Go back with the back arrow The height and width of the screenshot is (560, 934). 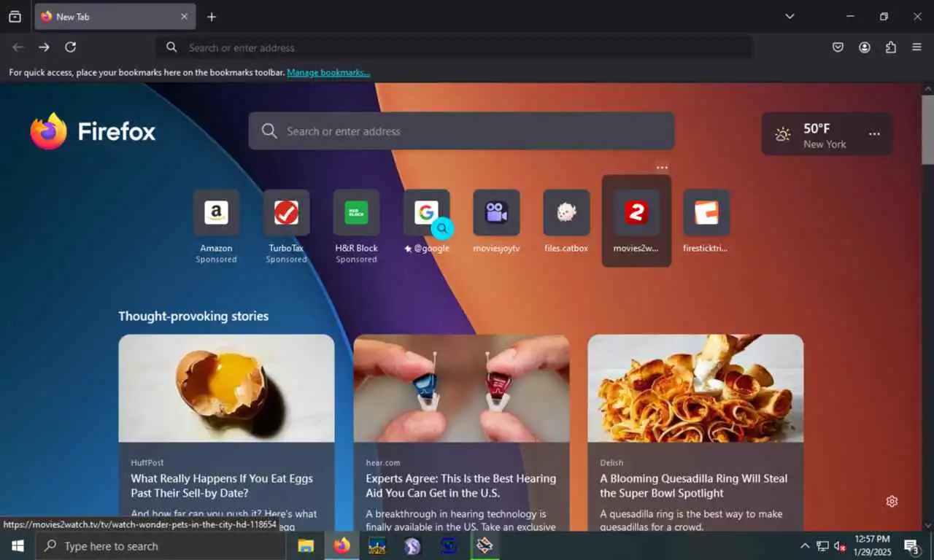tap(18, 47)
